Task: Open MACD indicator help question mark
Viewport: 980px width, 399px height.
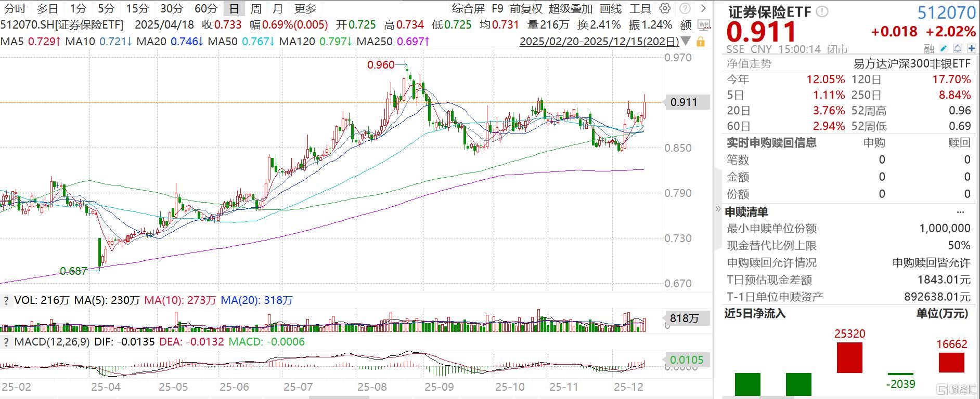Action: [x=6, y=342]
